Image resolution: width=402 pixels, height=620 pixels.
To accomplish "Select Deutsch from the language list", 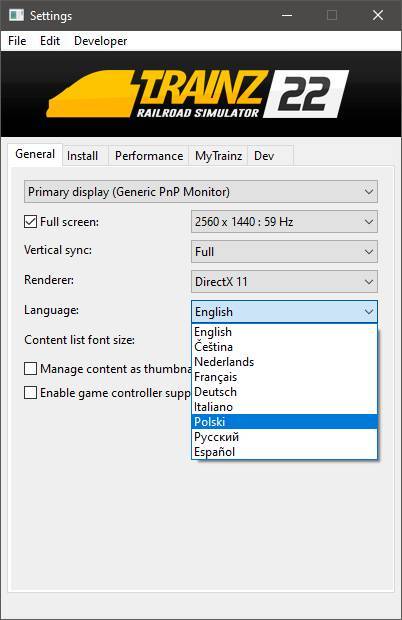I will 284,392.
